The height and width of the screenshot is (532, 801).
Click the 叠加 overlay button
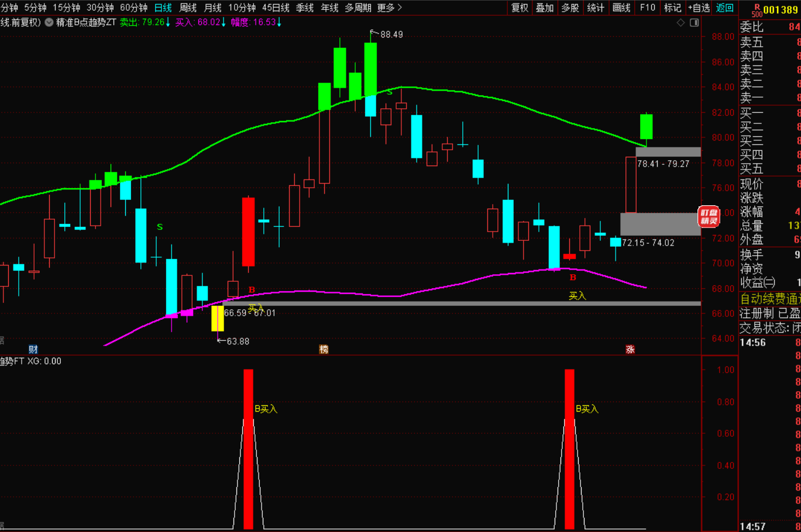[x=545, y=8]
